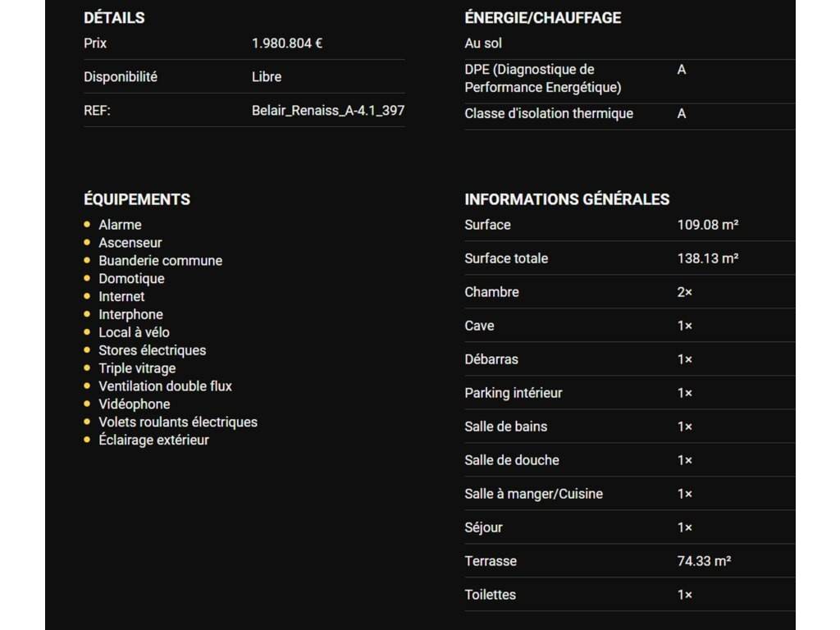
Task: Select the reference Belair_Renaiss_A-4.1_397 text
Action: point(328,110)
